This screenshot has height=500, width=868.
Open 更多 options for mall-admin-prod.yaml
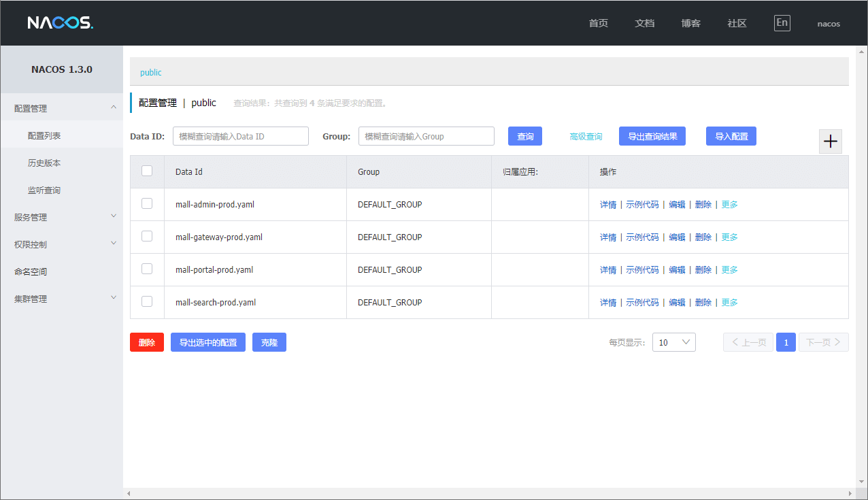(729, 205)
